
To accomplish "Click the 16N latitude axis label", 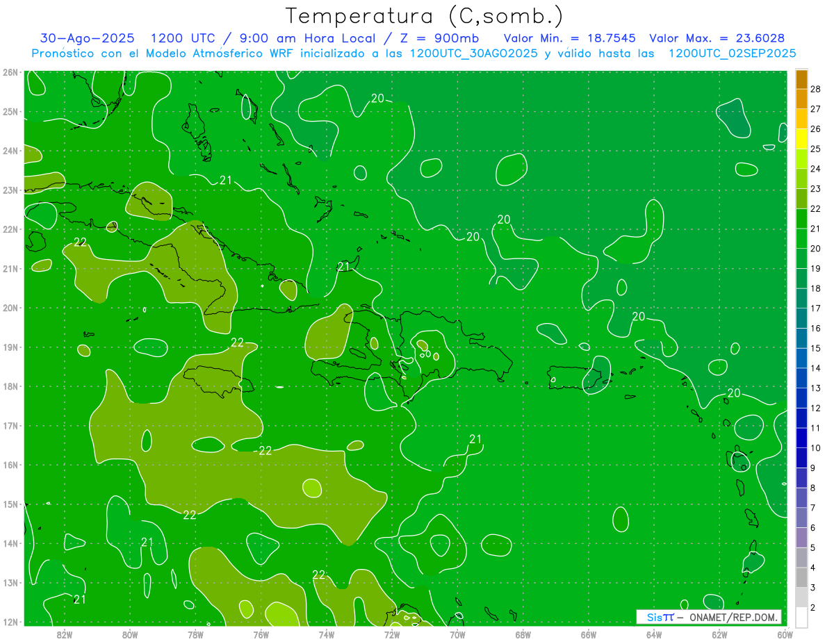I will (x=10, y=465).
